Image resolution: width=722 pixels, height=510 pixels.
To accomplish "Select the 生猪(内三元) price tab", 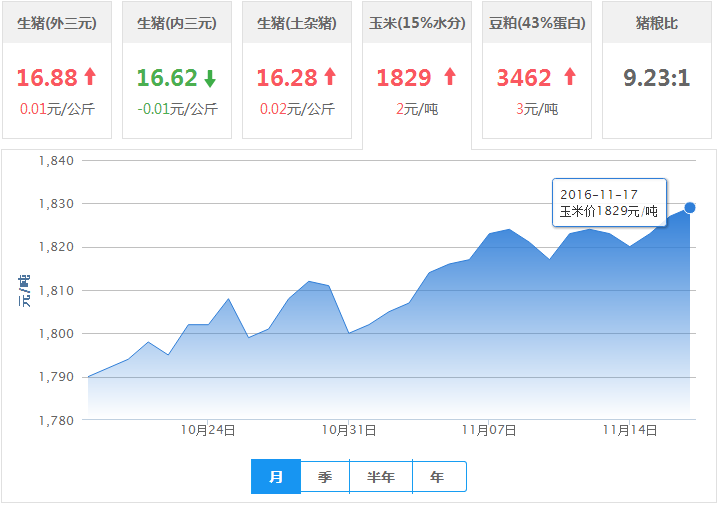I will point(177,70).
